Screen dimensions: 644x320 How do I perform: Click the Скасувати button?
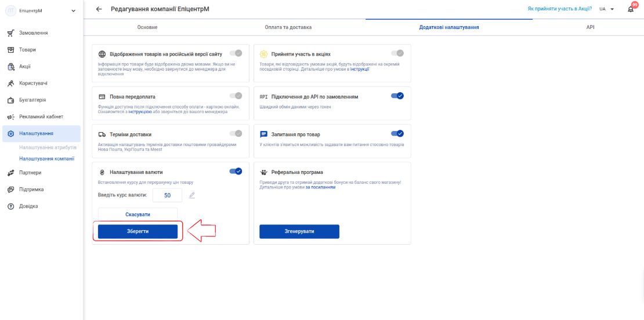[x=138, y=214]
